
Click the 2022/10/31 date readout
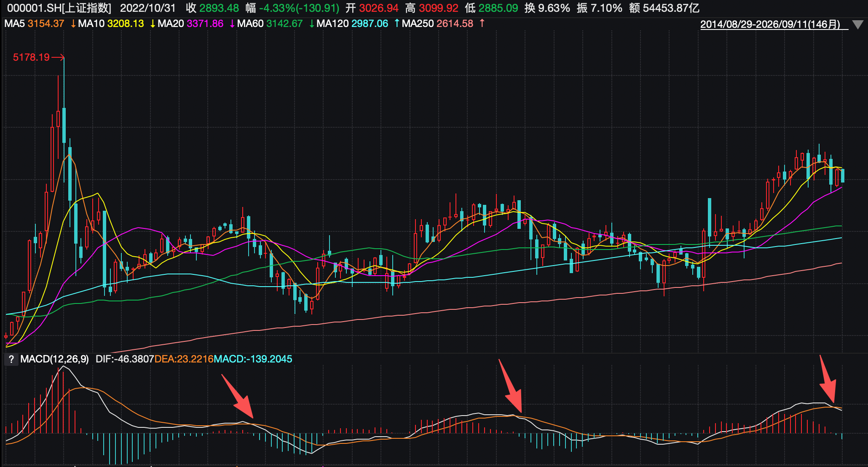148,8
